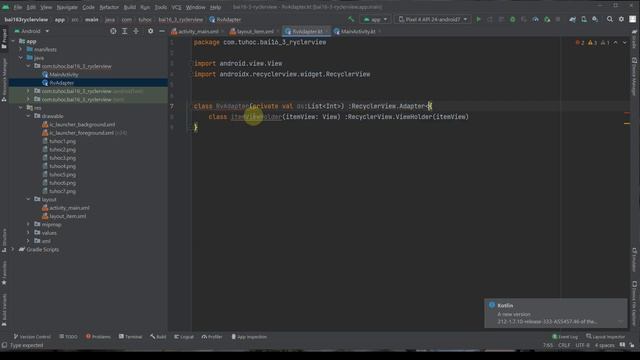Click the Select Opened File target icon
Image resolution: width=640 pixels, height=360 pixels.
click(113, 31)
